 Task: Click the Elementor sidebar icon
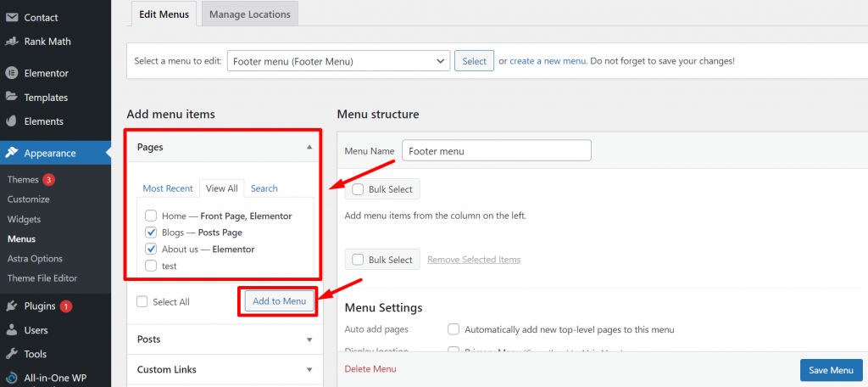click(x=11, y=73)
